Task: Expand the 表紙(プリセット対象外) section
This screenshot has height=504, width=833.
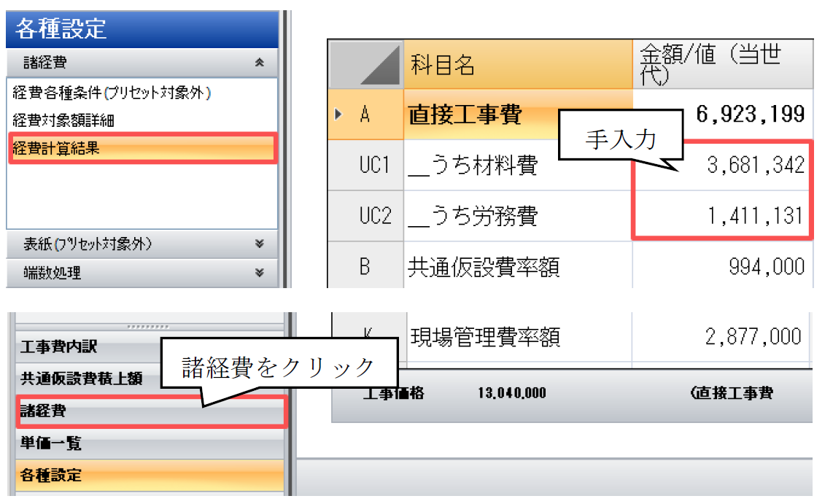Action: 259,244
